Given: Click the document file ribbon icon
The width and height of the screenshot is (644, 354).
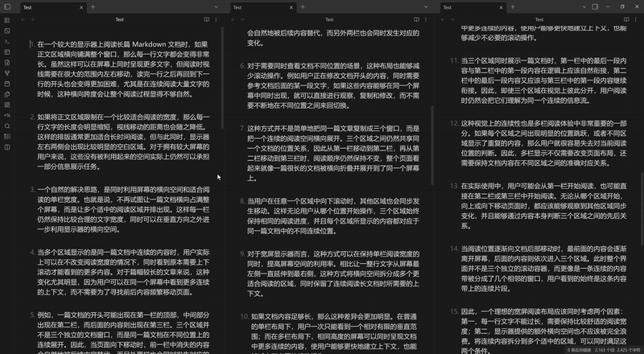Looking at the screenshot, I should point(7,63).
